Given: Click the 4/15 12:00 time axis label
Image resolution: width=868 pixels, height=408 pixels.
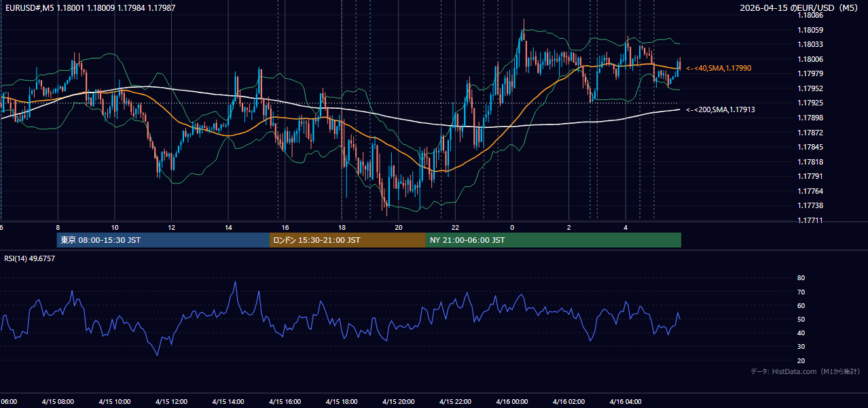Looking at the screenshot, I should tap(171, 402).
